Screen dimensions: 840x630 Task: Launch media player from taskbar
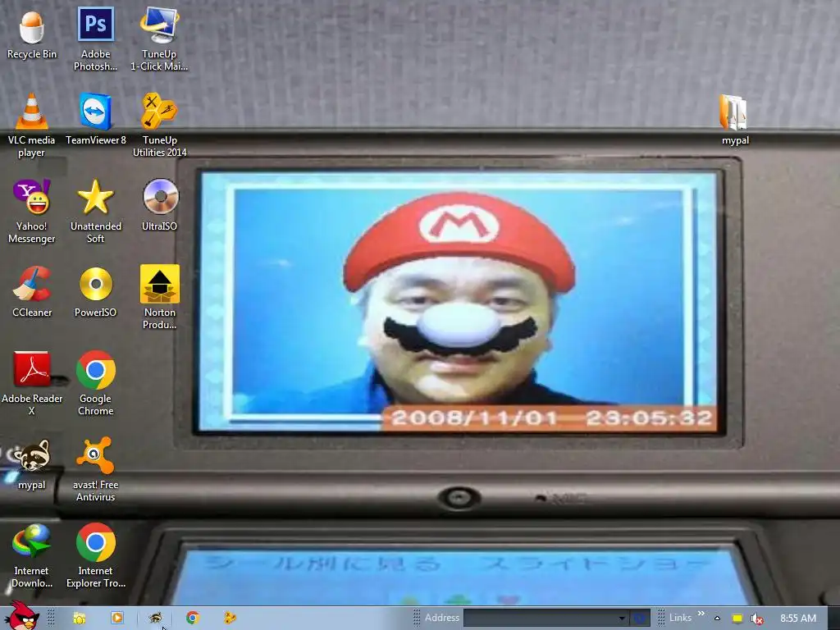click(116, 619)
